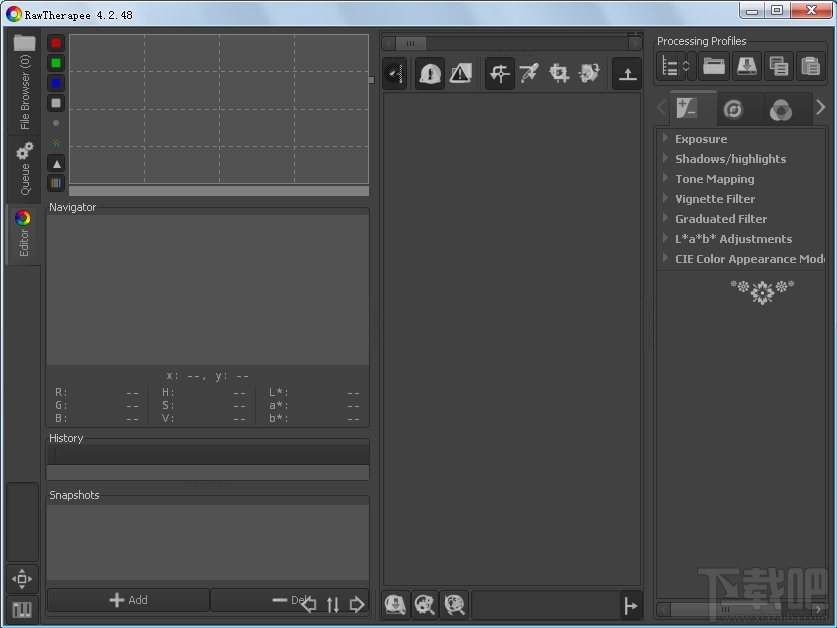The image size is (837, 628).
Task: Toggle the green histogram channel
Action: pos(56,63)
